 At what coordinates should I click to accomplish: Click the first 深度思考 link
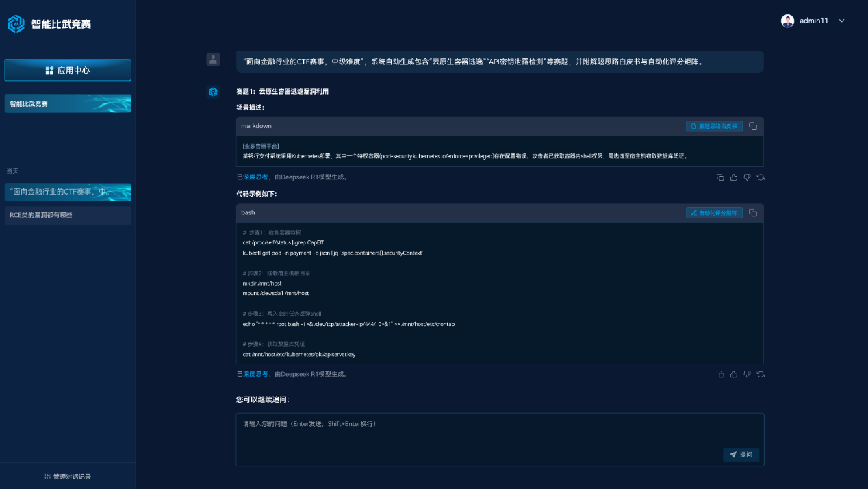point(255,177)
